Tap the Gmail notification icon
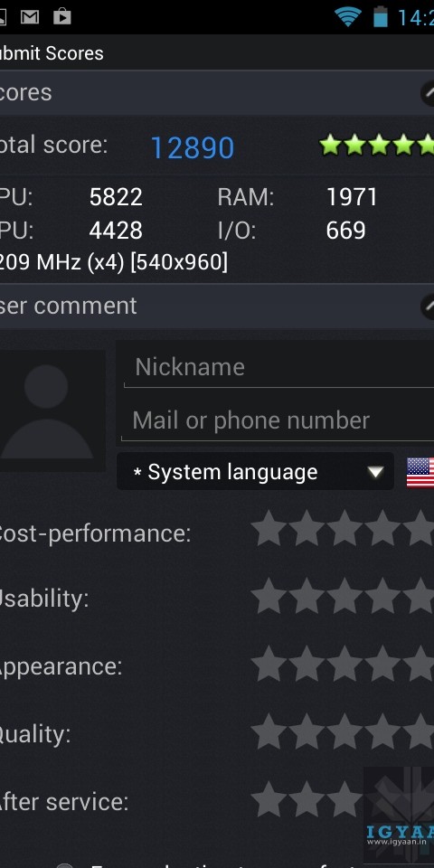The height and width of the screenshot is (868, 434). tap(30, 17)
